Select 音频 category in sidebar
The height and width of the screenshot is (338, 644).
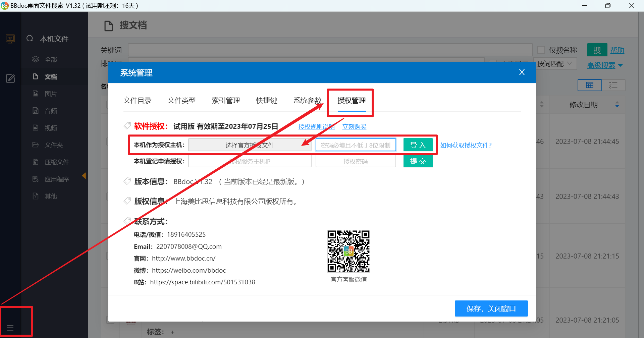tap(51, 111)
